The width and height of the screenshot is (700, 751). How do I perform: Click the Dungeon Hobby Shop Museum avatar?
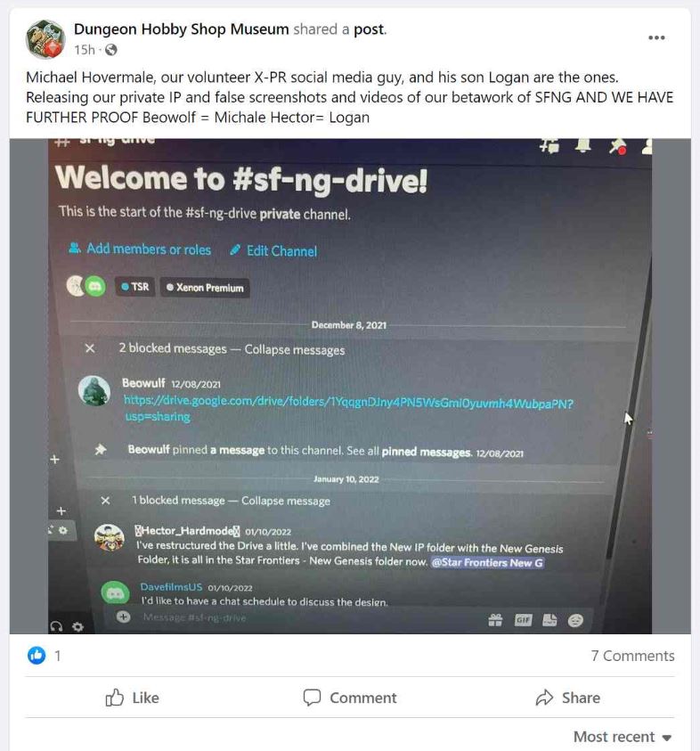[45, 39]
